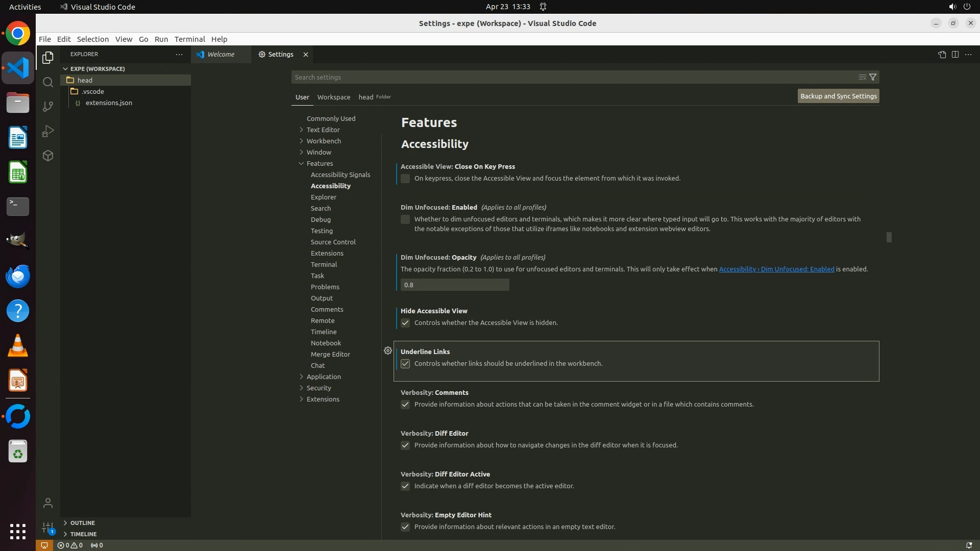Click the settings filter funnel icon
The width and height of the screenshot is (980, 551).
pos(873,77)
